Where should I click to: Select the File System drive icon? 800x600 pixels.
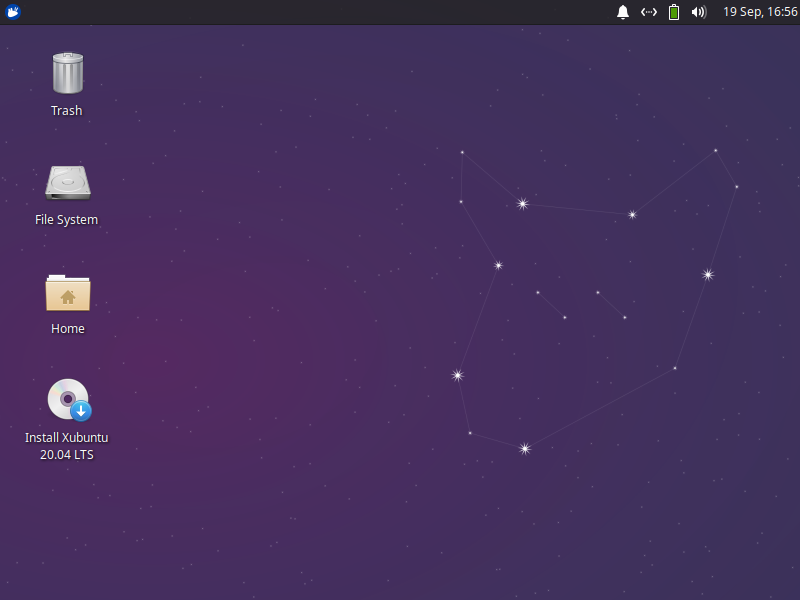coord(67,182)
